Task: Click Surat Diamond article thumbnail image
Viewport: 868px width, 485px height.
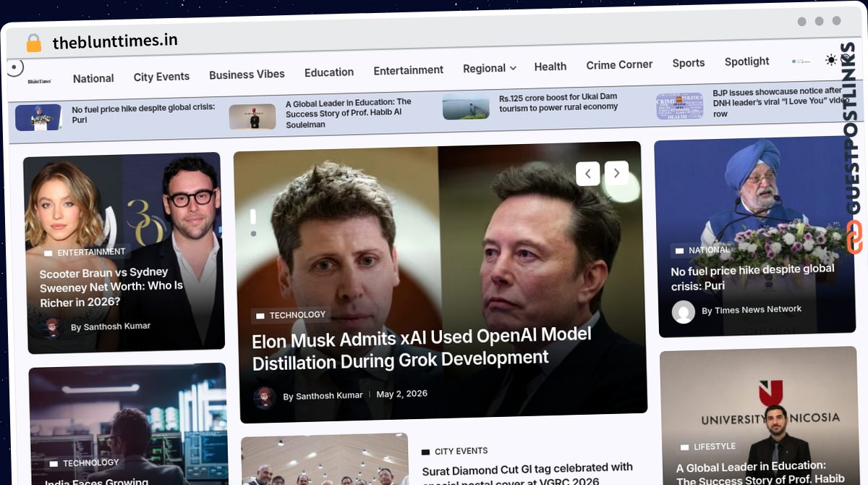Action: click(x=325, y=460)
